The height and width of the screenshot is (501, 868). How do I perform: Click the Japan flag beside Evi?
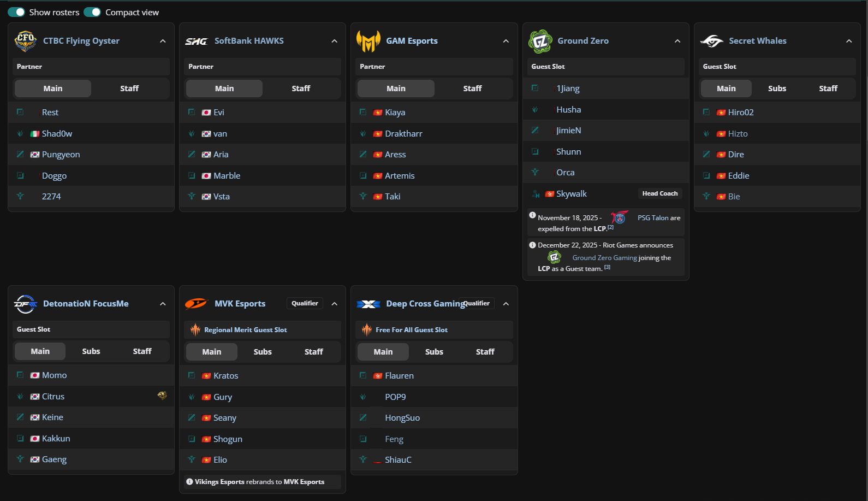coord(206,113)
